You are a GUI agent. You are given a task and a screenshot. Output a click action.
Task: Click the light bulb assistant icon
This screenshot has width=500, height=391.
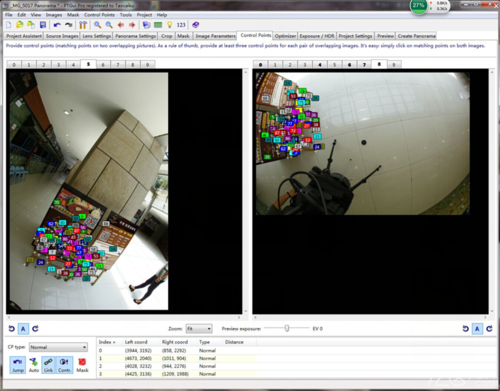(x=170, y=25)
